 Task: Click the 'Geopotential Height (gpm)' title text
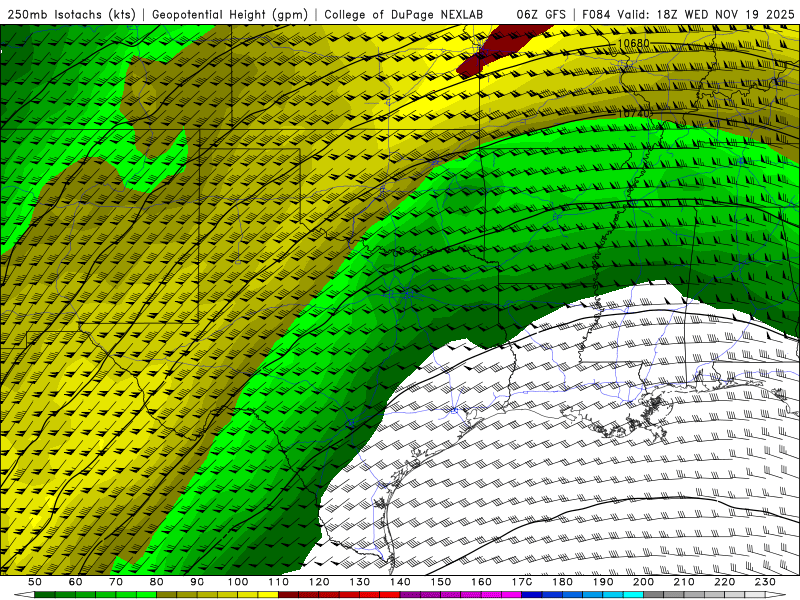[230, 15]
